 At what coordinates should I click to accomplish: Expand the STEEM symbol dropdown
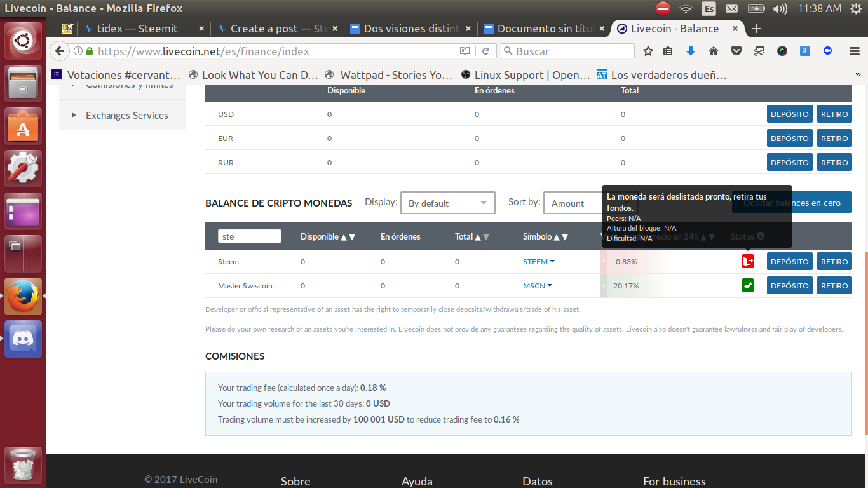click(x=538, y=261)
